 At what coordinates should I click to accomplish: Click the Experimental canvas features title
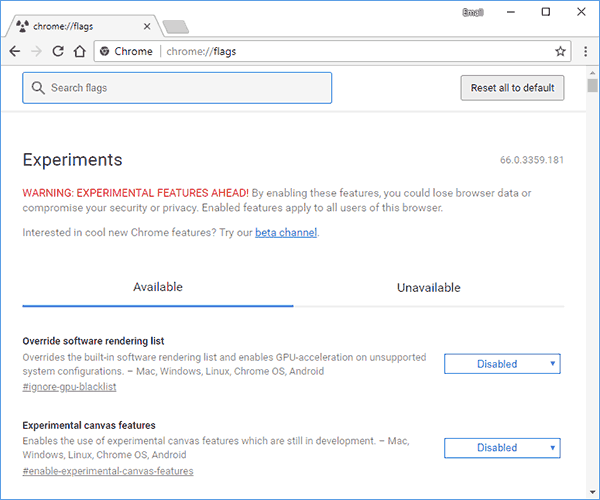click(89, 425)
